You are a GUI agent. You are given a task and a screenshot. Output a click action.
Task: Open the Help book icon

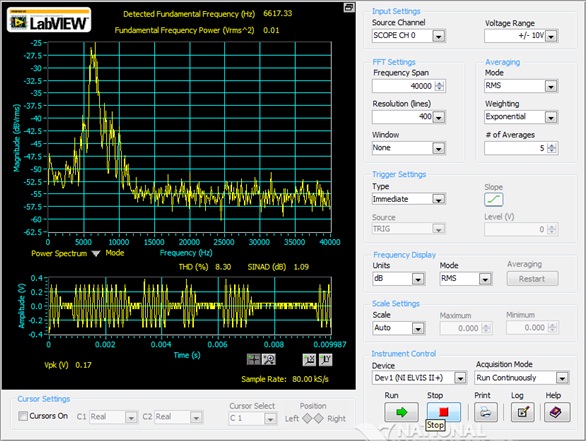pyautogui.click(x=557, y=412)
